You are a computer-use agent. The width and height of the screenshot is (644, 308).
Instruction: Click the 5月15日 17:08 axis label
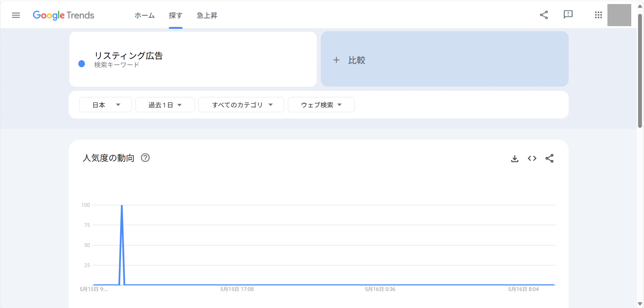(x=237, y=289)
